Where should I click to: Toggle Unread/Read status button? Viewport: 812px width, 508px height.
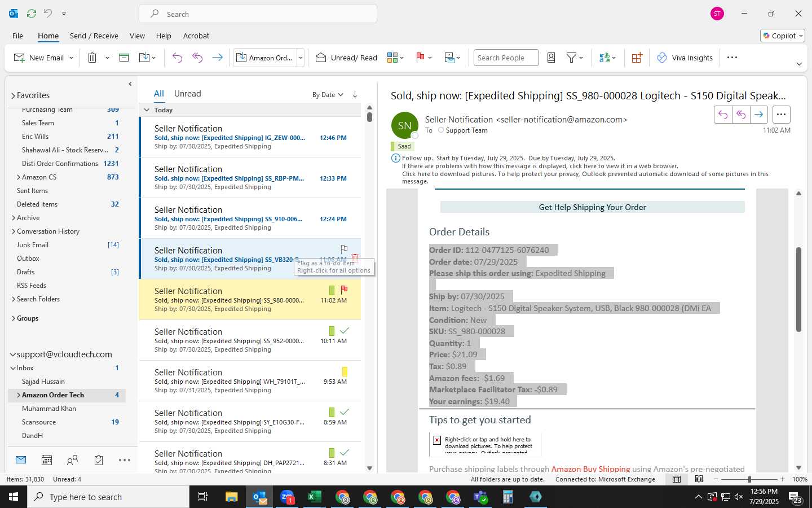[346, 58]
